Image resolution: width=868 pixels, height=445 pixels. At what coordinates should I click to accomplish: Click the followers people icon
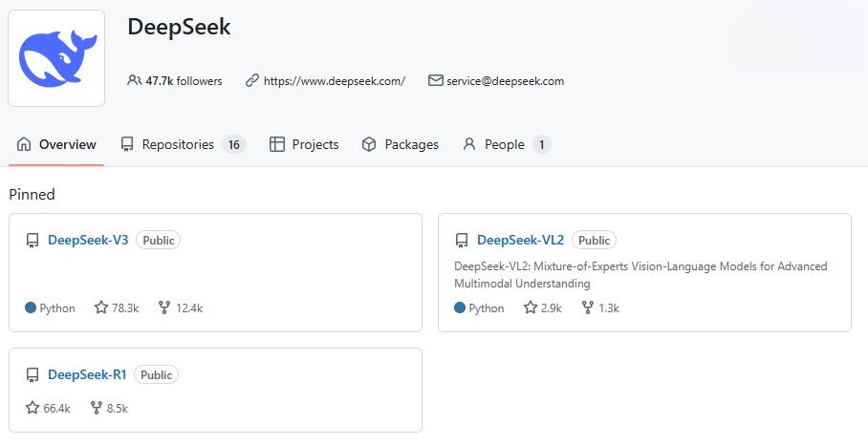(x=134, y=81)
